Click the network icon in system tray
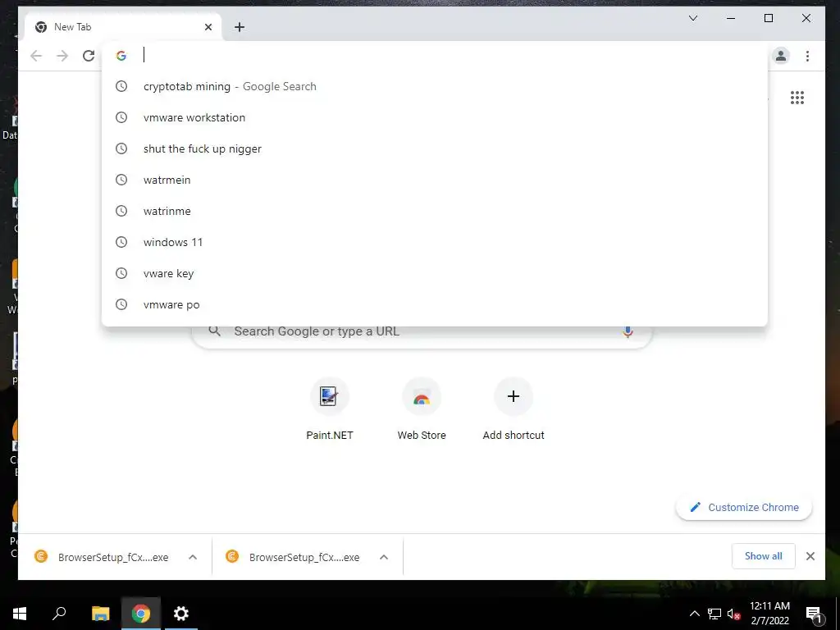840x630 pixels. [714, 614]
